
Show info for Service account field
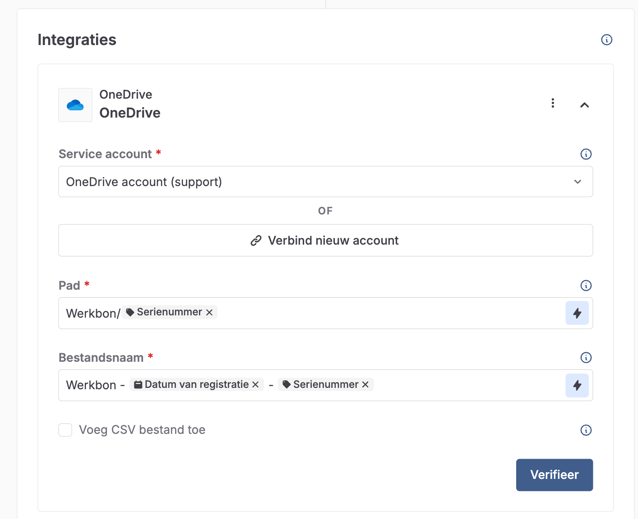pyautogui.click(x=586, y=154)
